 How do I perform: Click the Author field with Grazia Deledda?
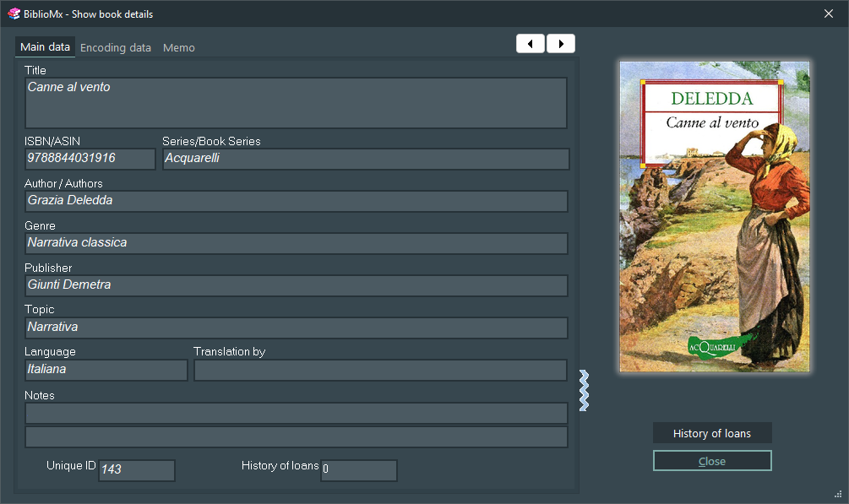294,201
